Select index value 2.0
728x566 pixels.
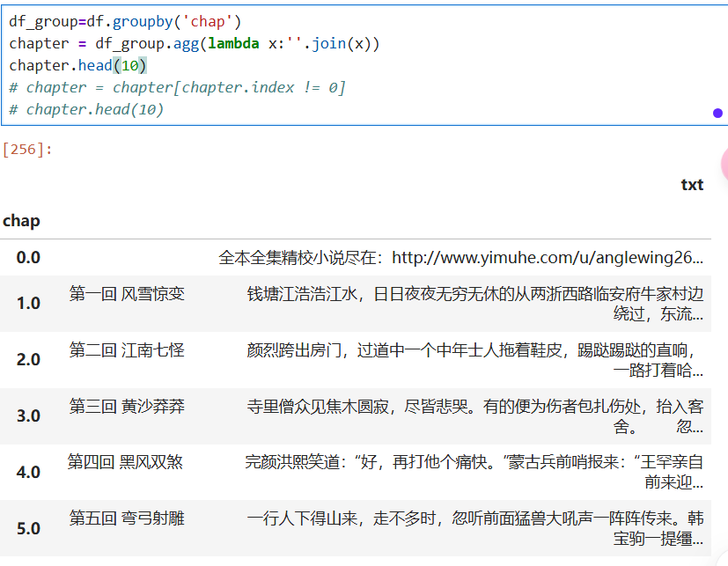click(28, 360)
